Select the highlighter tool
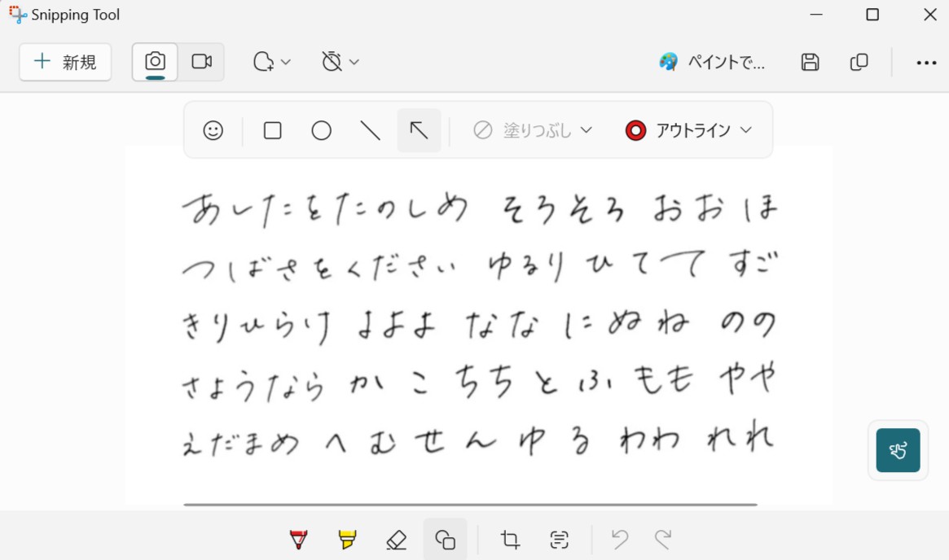Image resolution: width=949 pixels, height=560 pixels. click(346, 539)
